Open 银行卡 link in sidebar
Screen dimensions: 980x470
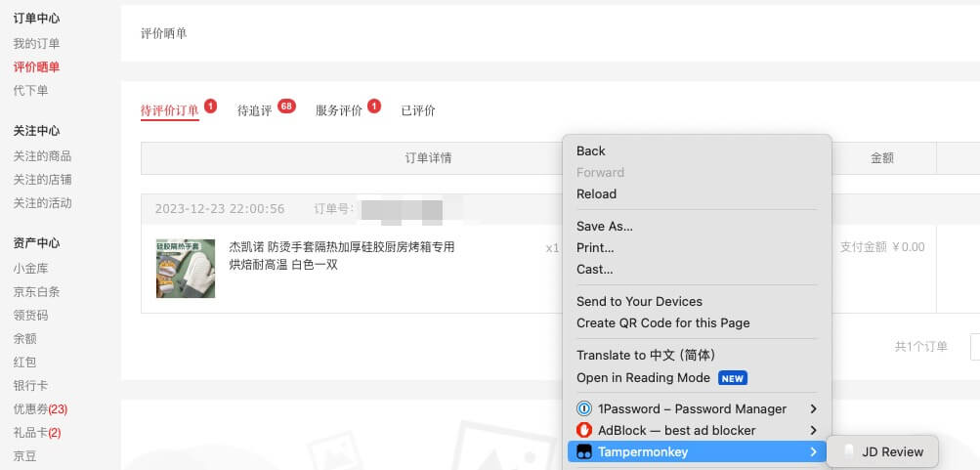[x=30, y=386]
